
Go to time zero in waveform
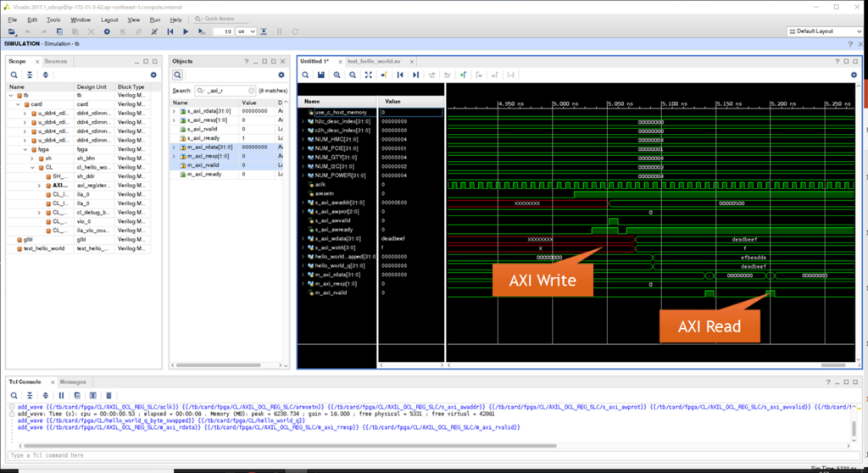(400, 75)
